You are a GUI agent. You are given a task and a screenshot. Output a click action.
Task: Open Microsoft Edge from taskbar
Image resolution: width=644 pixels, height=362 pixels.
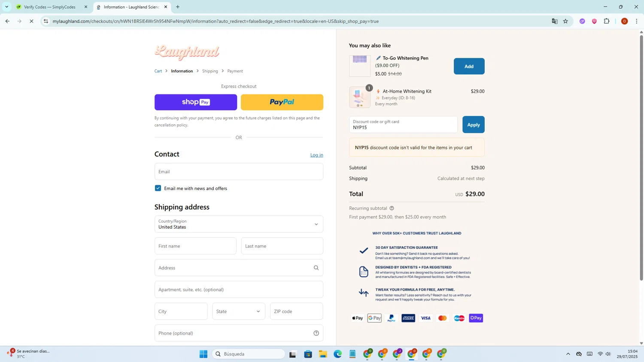[x=338, y=354]
